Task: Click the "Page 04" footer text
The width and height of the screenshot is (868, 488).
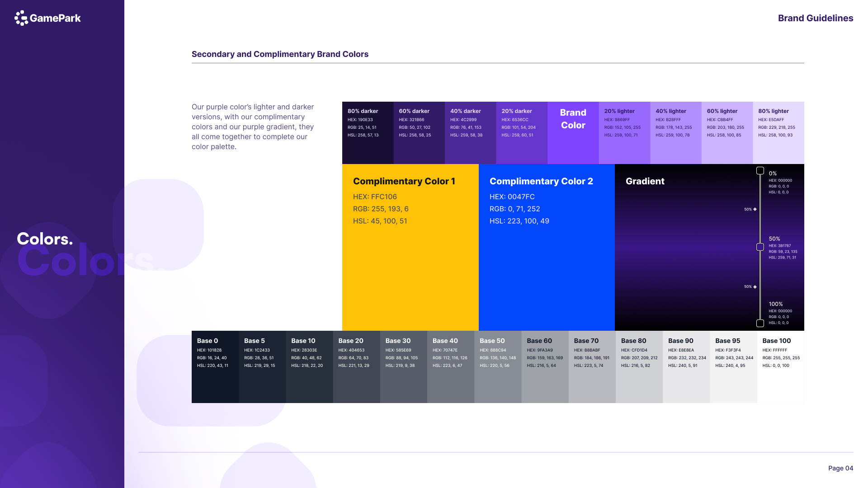Action: (841, 468)
